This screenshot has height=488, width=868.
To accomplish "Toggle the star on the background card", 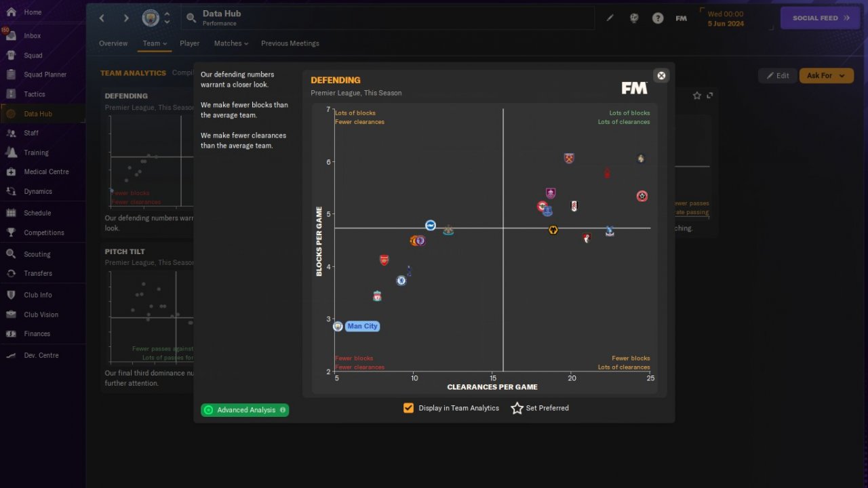I will 696,96.
